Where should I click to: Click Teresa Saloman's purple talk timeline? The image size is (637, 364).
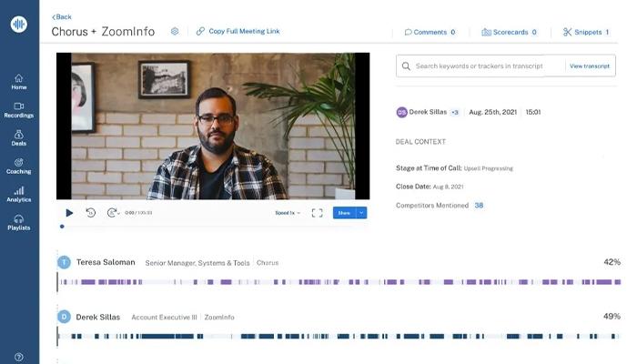[x=340, y=282]
